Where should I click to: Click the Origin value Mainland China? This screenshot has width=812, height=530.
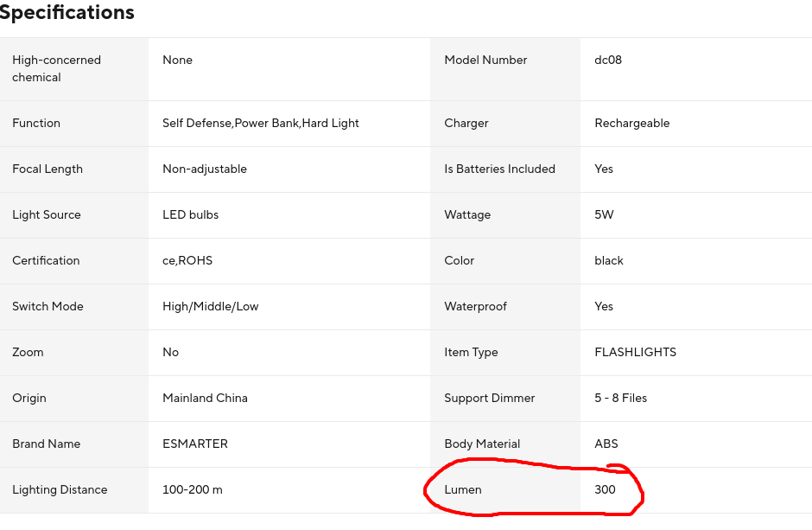tap(205, 399)
